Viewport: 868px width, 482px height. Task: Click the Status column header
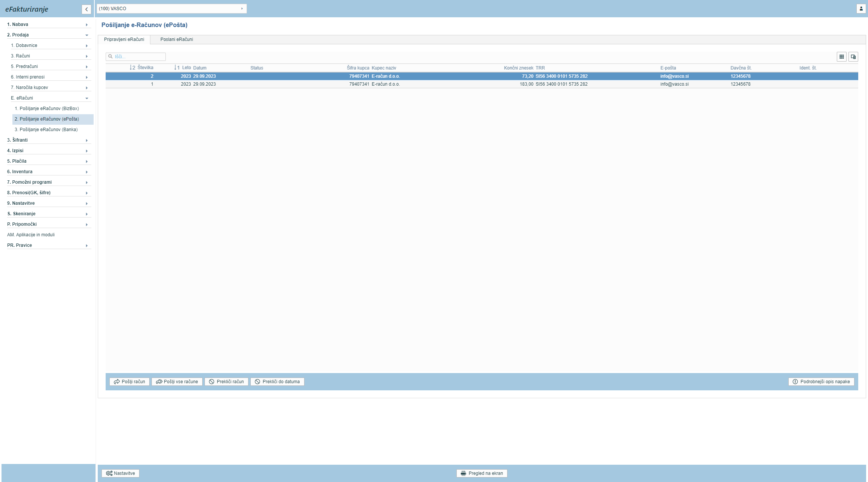(257, 68)
